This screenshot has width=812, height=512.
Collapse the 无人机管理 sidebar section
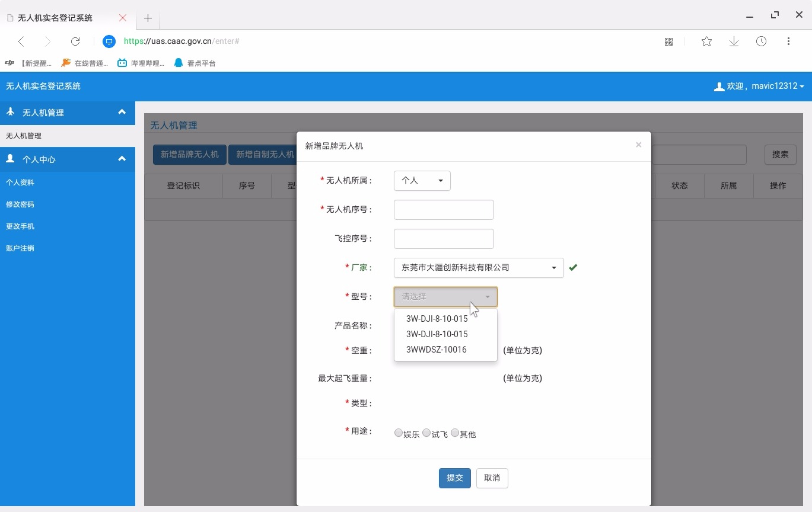[122, 112]
